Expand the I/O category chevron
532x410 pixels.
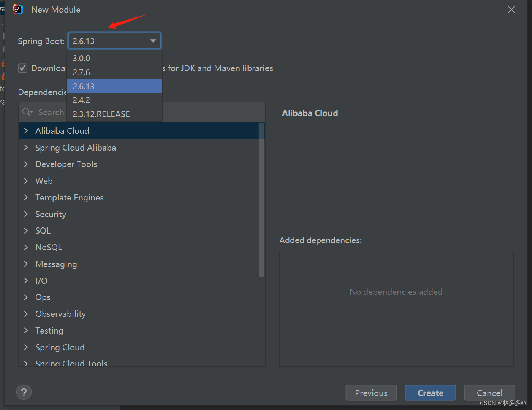point(26,281)
